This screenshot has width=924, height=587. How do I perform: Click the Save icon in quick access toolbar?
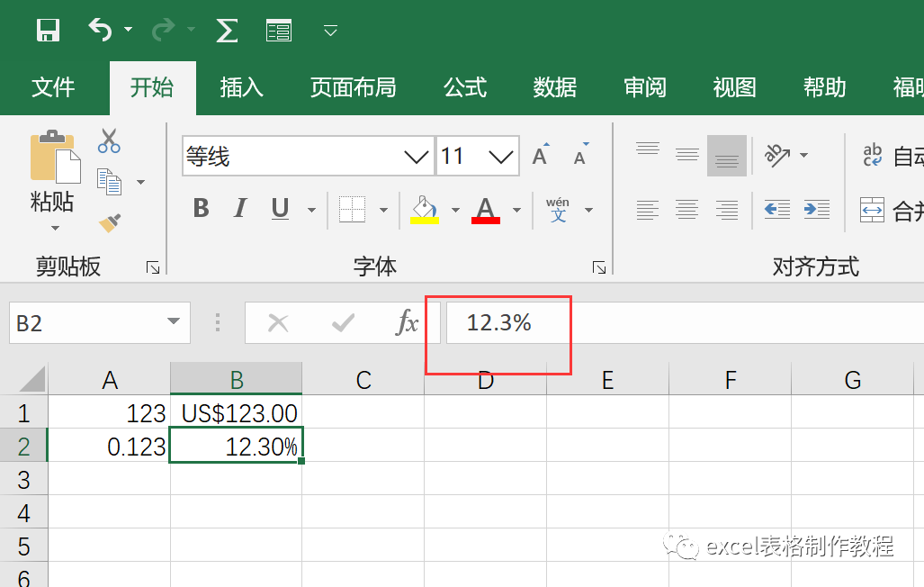click(x=49, y=30)
